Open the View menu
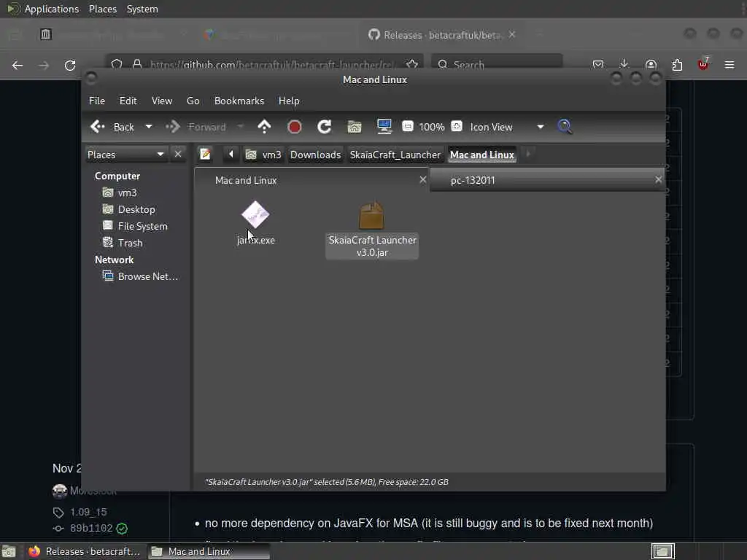The height and width of the screenshot is (560, 747). (x=162, y=101)
